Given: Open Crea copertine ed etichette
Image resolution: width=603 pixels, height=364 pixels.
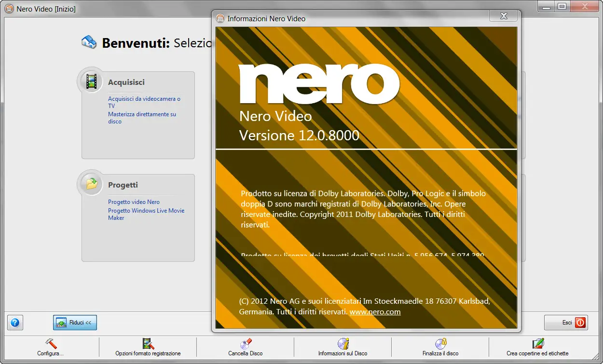Looking at the screenshot, I should click(x=537, y=348).
